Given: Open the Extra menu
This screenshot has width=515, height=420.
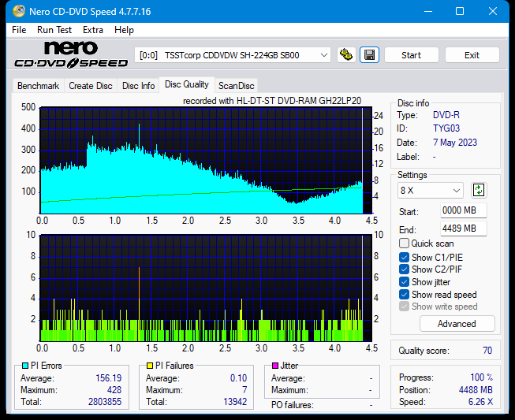Looking at the screenshot, I should tap(93, 30).
